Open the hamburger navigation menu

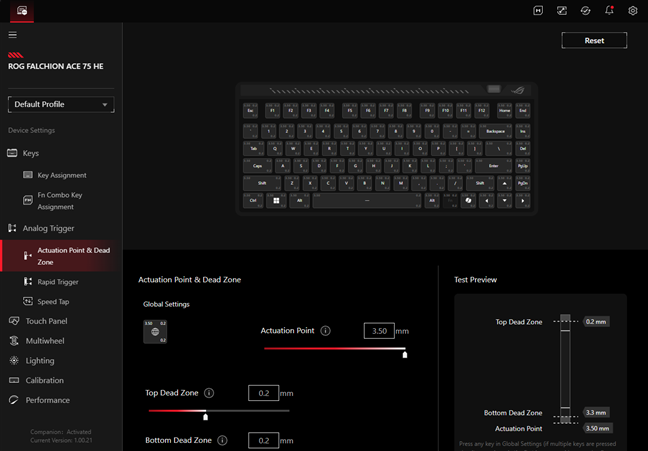tap(12, 35)
